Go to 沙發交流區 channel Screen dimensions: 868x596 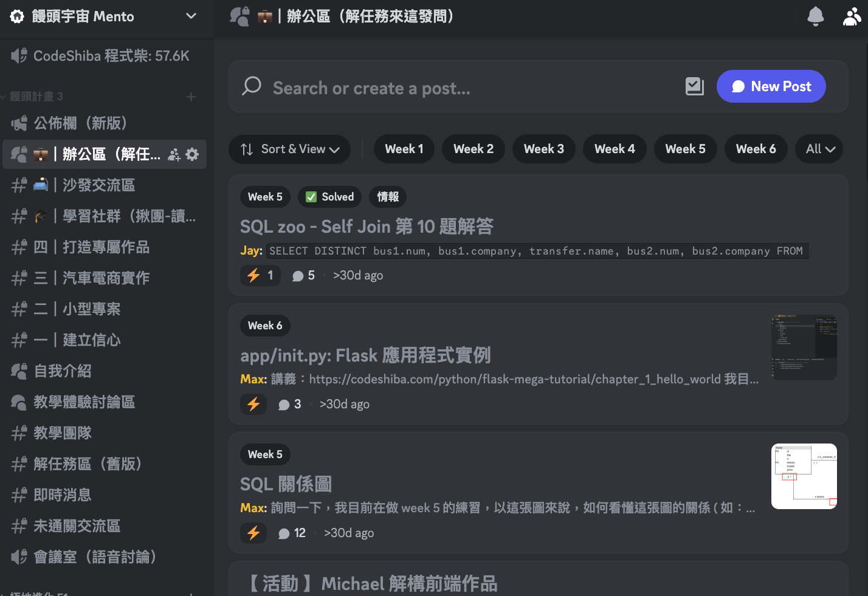pos(98,185)
